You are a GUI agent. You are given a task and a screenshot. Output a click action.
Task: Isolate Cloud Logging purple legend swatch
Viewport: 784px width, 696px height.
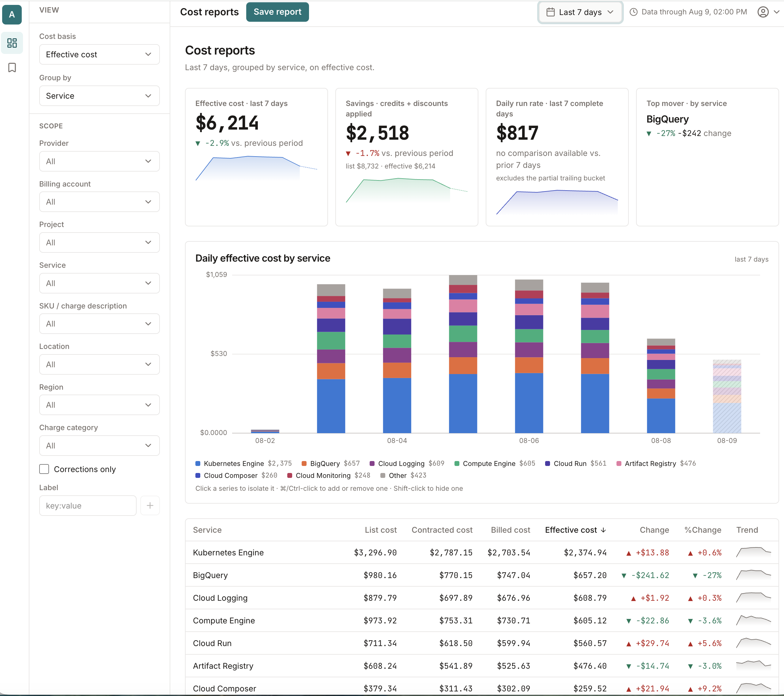372,463
